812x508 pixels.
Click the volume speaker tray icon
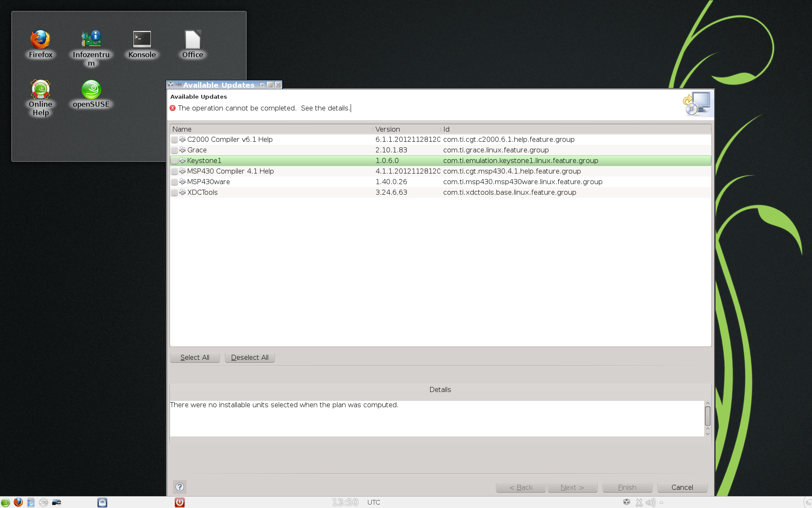click(650, 502)
